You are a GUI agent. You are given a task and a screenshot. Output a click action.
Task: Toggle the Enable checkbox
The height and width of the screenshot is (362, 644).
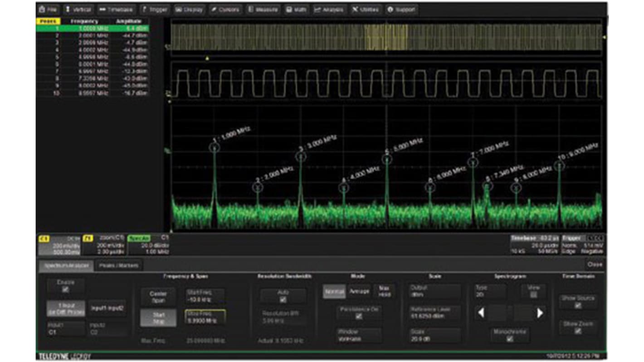[x=66, y=289]
